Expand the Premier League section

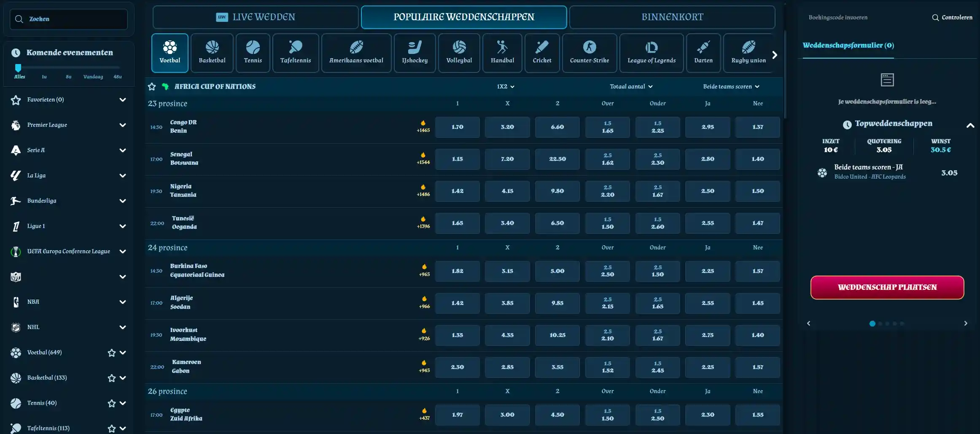pyautogui.click(x=122, y=125)
